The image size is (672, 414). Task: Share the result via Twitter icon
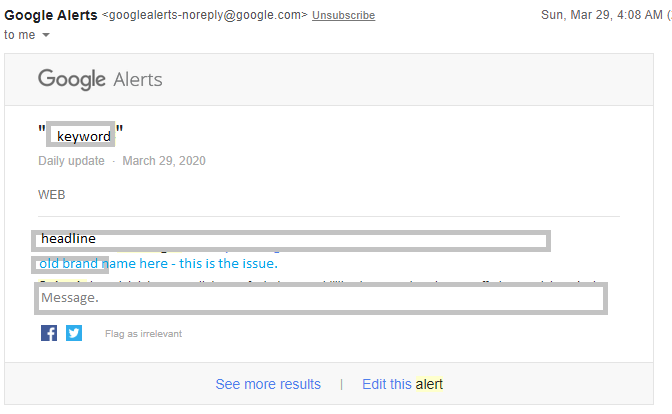tap(74, 333)
